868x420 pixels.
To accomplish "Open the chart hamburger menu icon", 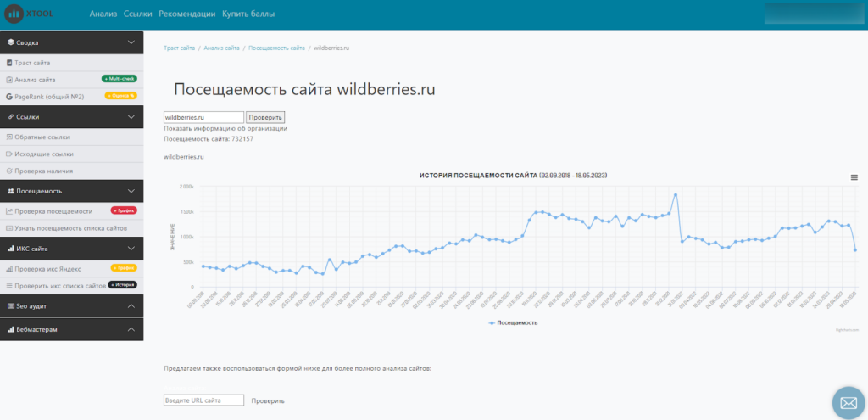I will (854, 177).
